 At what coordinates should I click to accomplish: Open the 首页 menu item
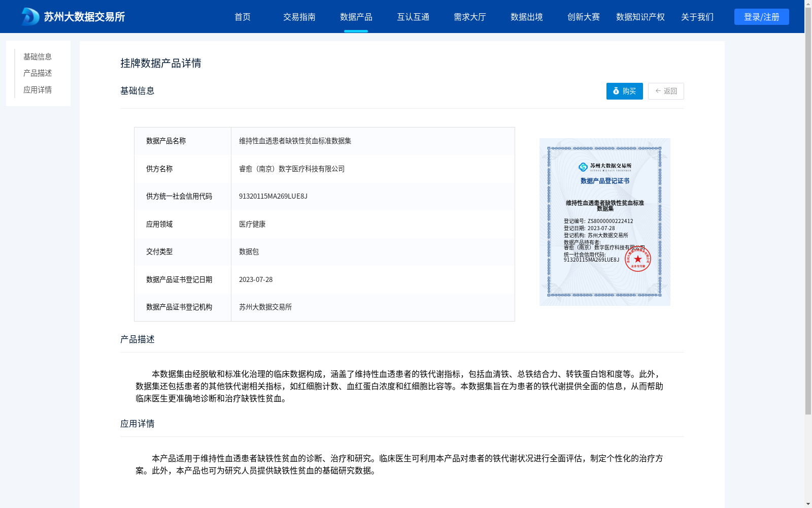[x=243, y=17]
